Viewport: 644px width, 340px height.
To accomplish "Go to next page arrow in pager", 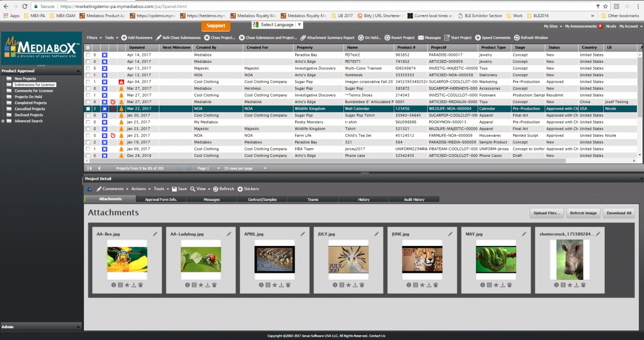I will [180, 168].
